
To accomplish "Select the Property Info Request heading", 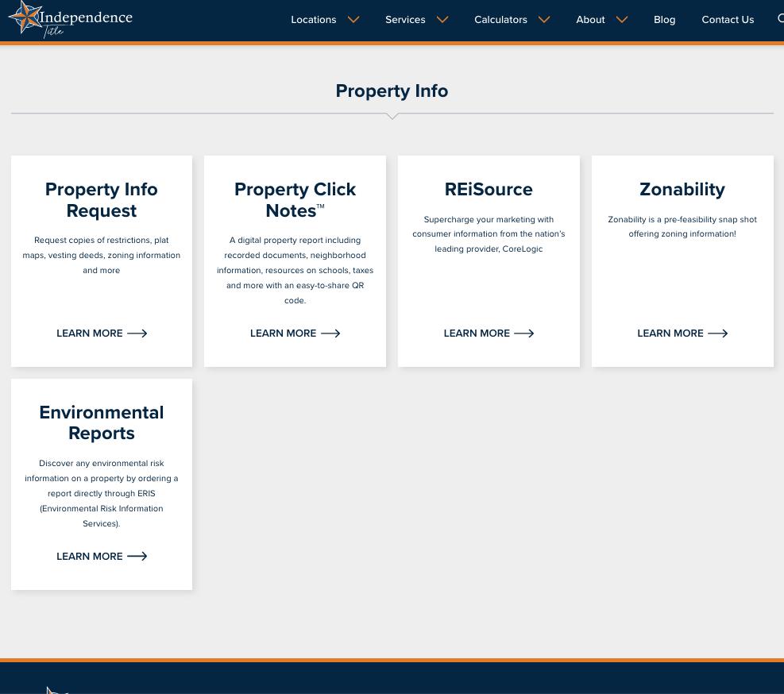I will (x=102, y=200).
